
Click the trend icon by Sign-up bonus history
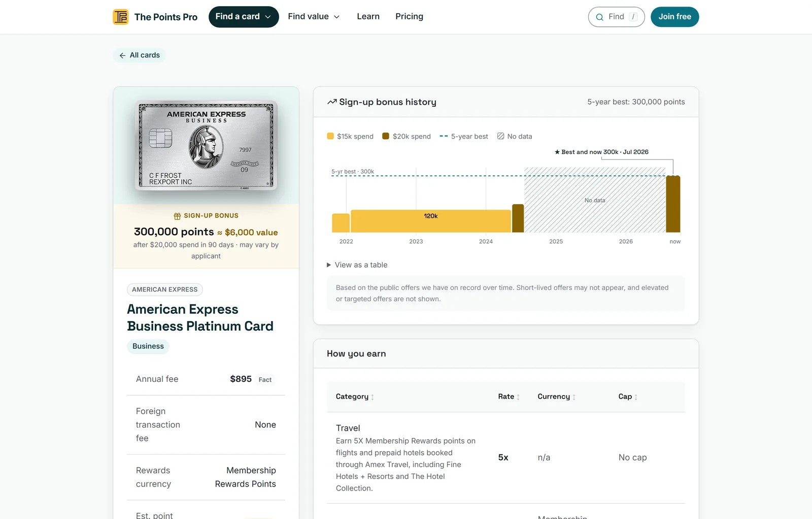pyautogui.click(x=332, y=102)
